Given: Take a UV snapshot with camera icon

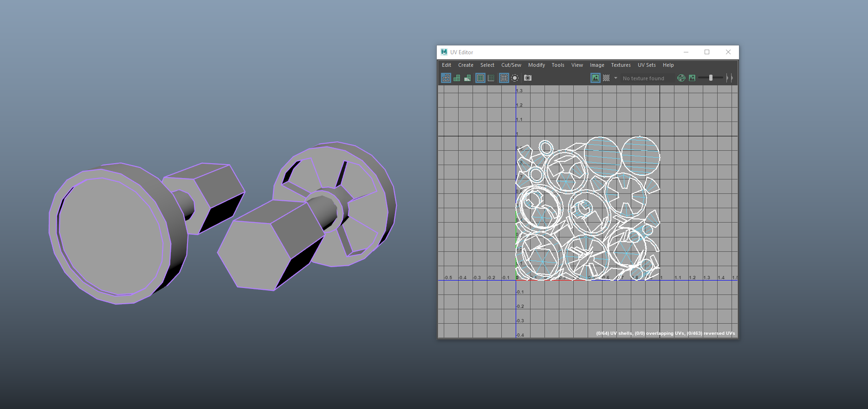Looking at the screenshot, I should click(x=528, y=78).
